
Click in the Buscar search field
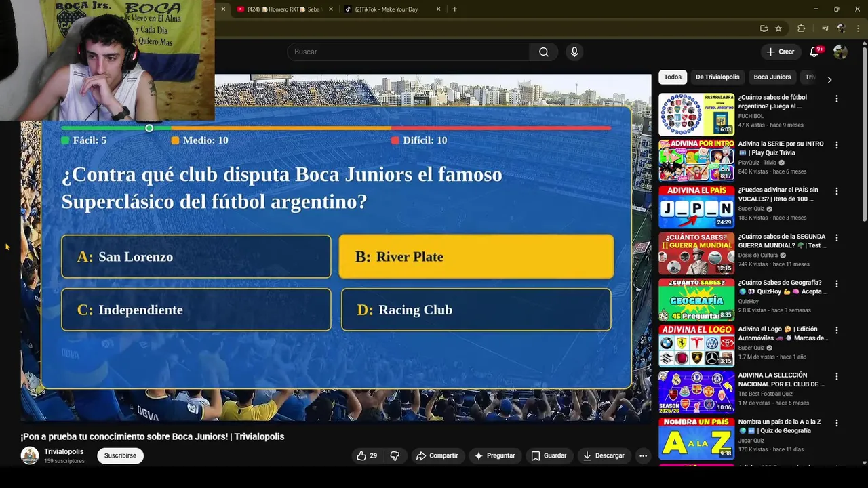pyautogui.click(x=408, y=52)
